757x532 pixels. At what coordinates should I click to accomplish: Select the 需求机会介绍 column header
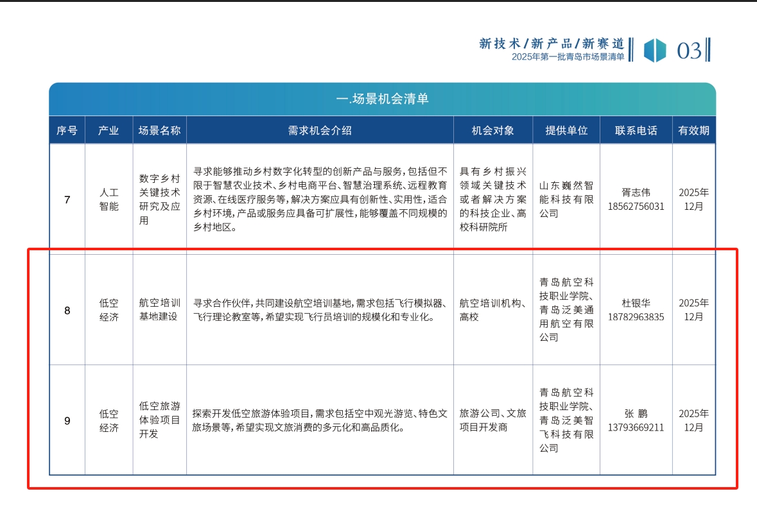coord(320,130)
